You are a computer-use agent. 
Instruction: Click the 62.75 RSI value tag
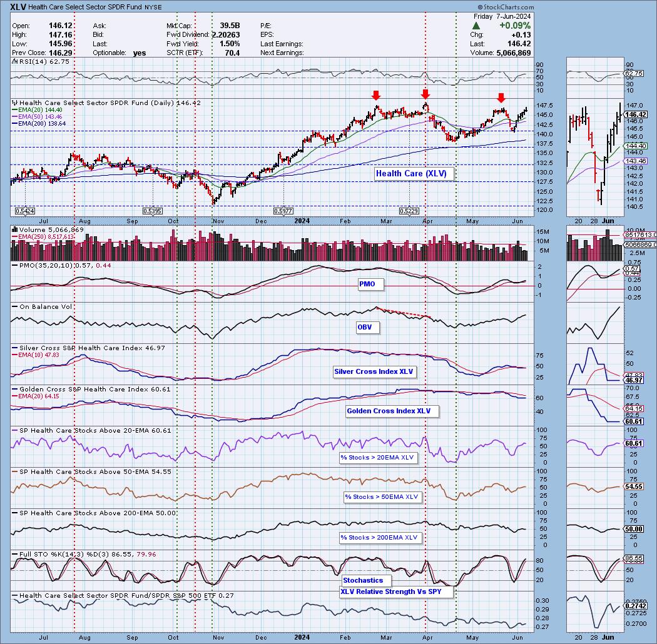633,74
